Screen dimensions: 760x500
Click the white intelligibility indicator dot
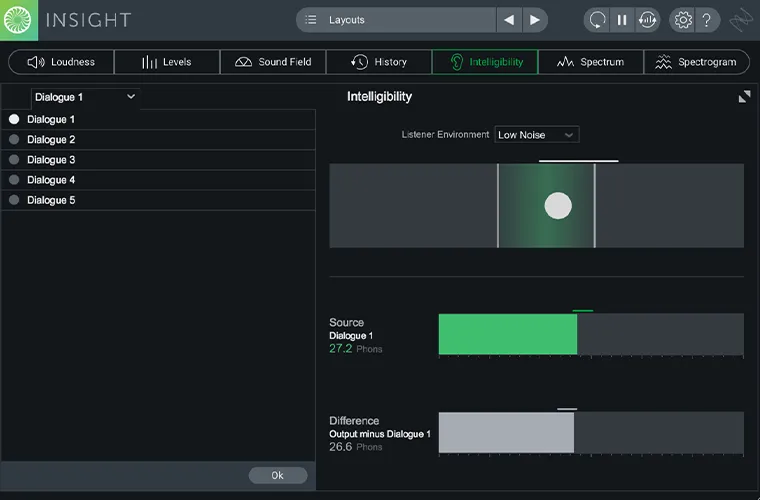tap(558, 205)
